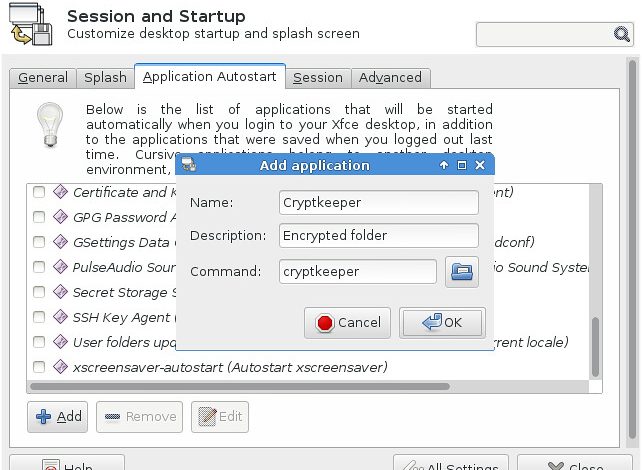This screenshot has width=642, height=470.
Task: Click the xscreensaver-autostart entry diamond icon
Action: pyautogui.click(x=61, y=367)
